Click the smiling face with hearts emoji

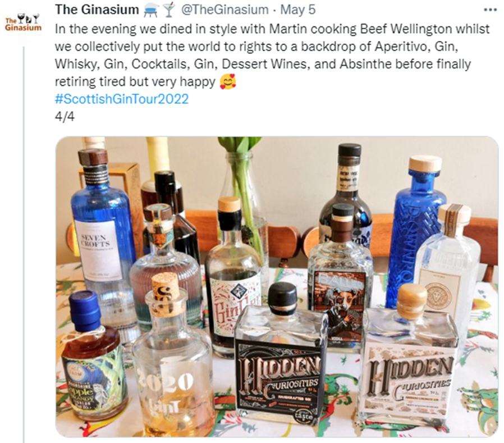click(x=227, y=81)
